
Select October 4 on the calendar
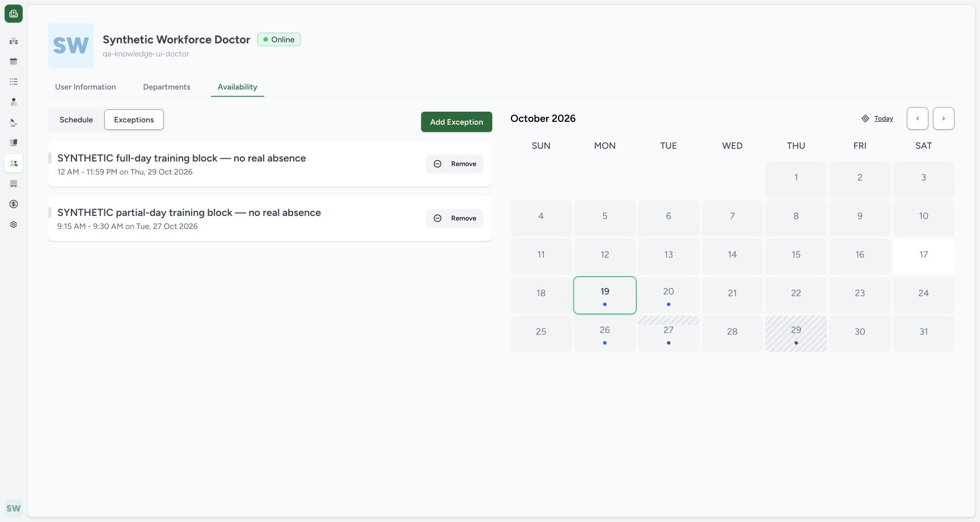[541, 218]
